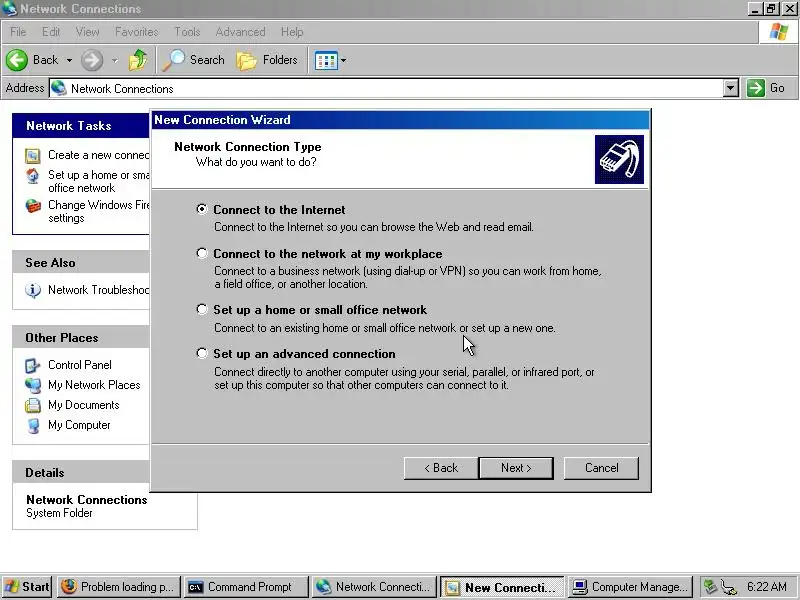Viewport: 800px width, 600px height.
Task: Expand the Views dropdown arrow
Action: pyautogui.click(x=343, y=61)
